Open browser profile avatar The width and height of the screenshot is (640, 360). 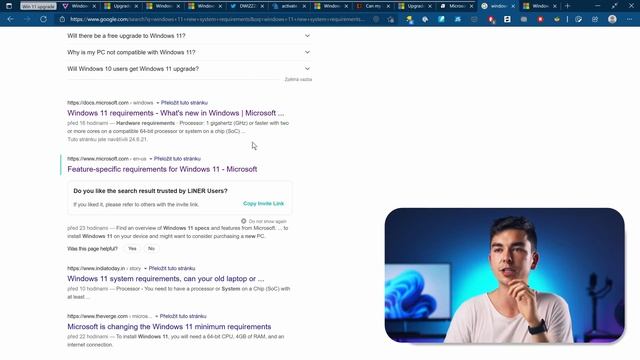click(612, 19)
